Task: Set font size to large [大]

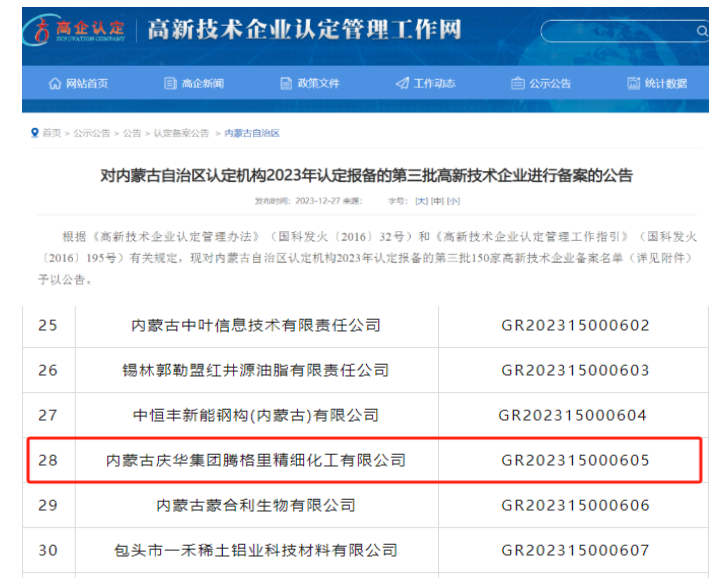Action: click(x=421, y=201)
